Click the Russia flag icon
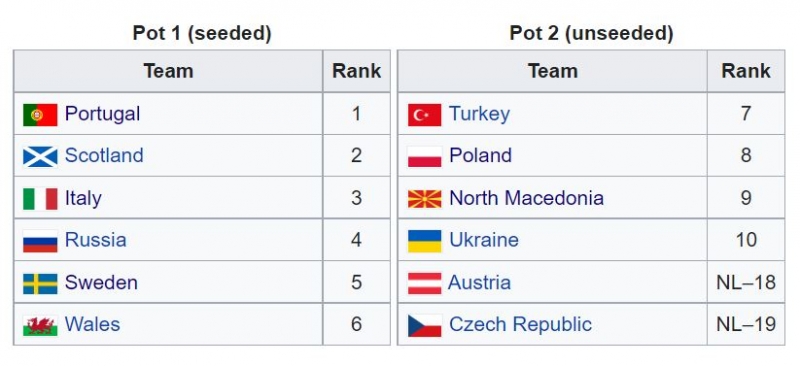Viewport: 800px width, 366px height. click(x=40, y=241)
